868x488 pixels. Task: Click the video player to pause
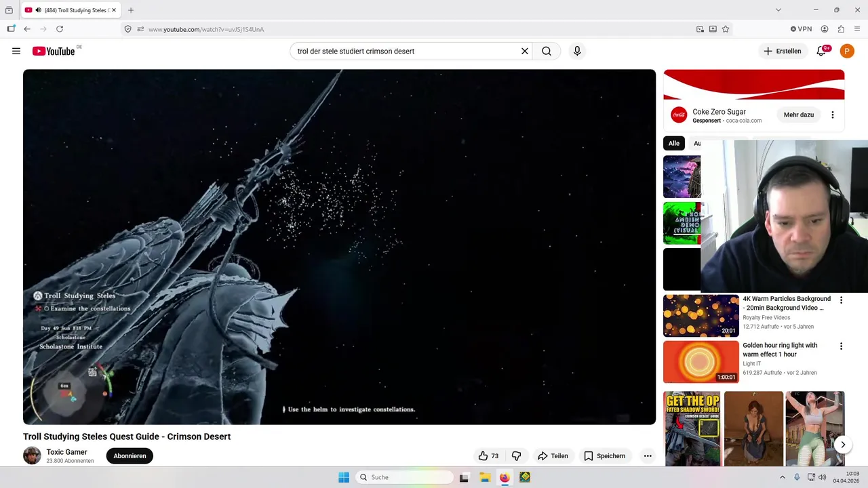pyautogui.click(x=339, y=247)
